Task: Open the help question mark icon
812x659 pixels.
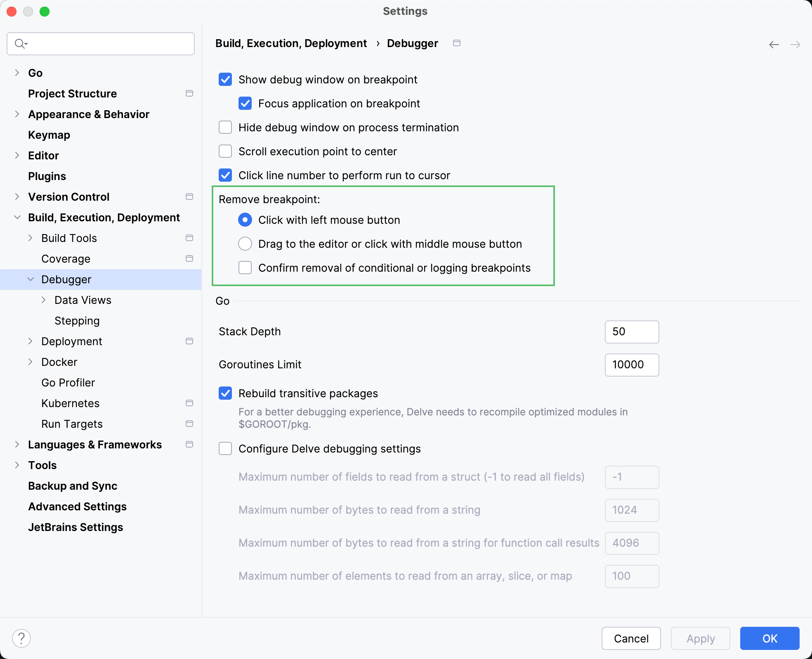Action: click(22, 638)
